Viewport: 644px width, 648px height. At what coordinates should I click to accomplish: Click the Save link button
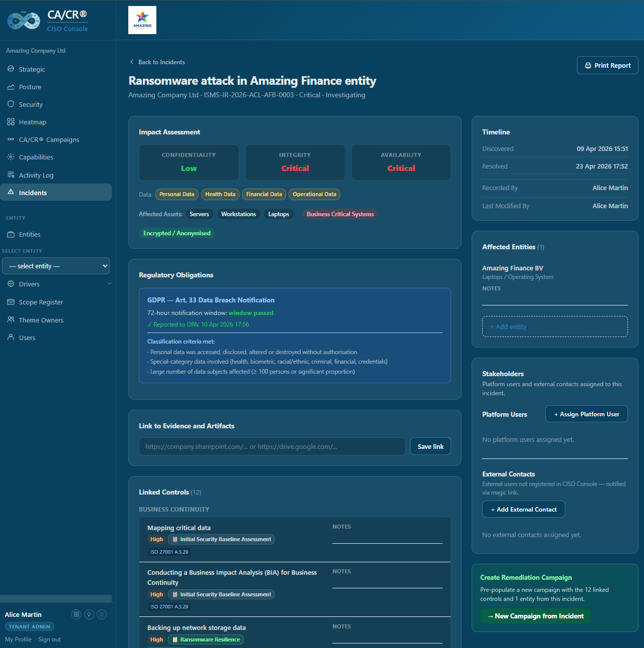click(431, 446)
